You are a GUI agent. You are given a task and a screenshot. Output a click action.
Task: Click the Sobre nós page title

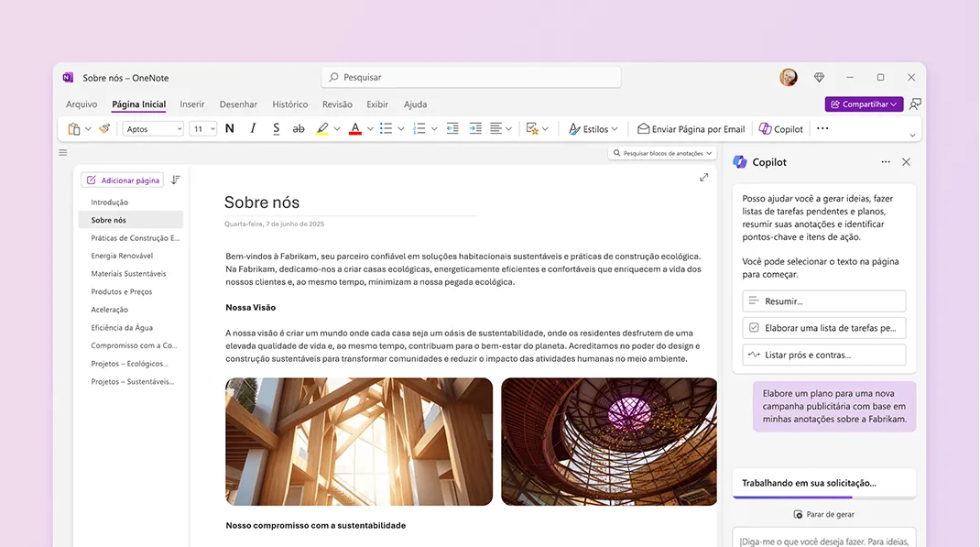coord(262,202)
